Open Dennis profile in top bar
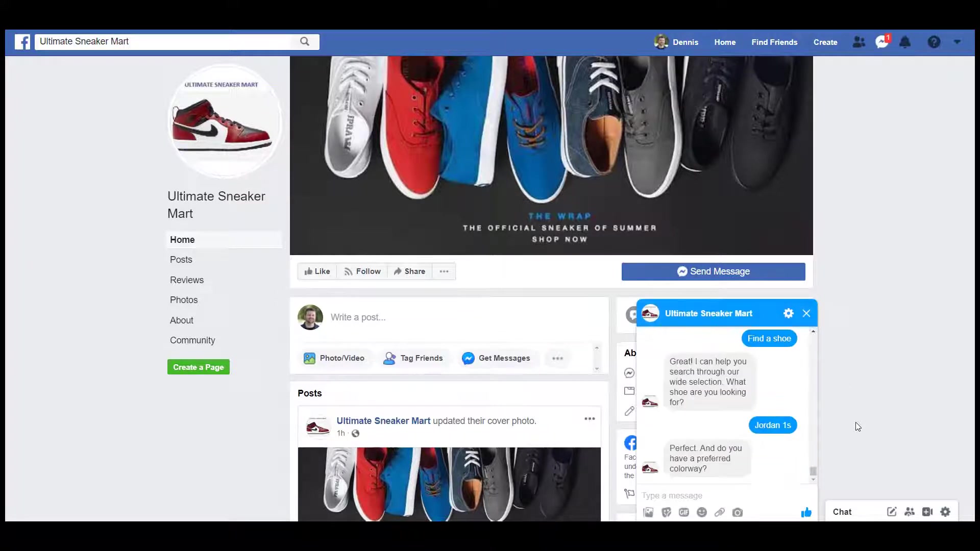This screenshot has width=980, height=551. click(x=676, y=42)
